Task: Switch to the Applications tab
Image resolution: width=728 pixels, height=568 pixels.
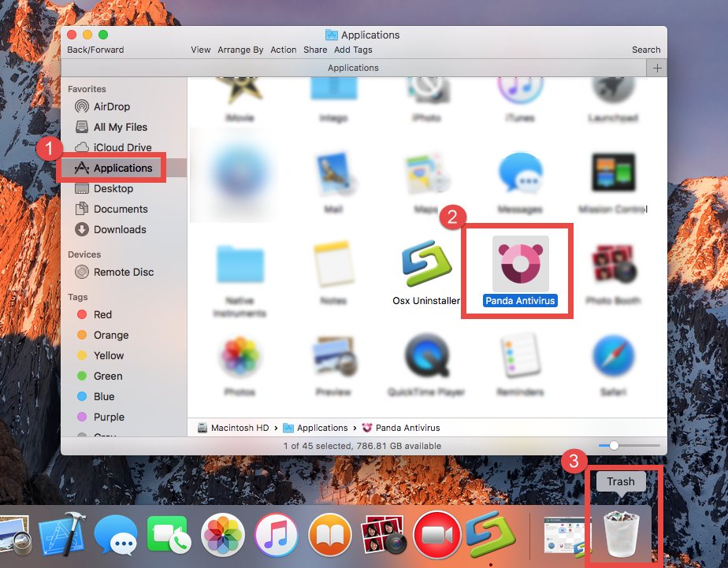Action: click(353, 68)
